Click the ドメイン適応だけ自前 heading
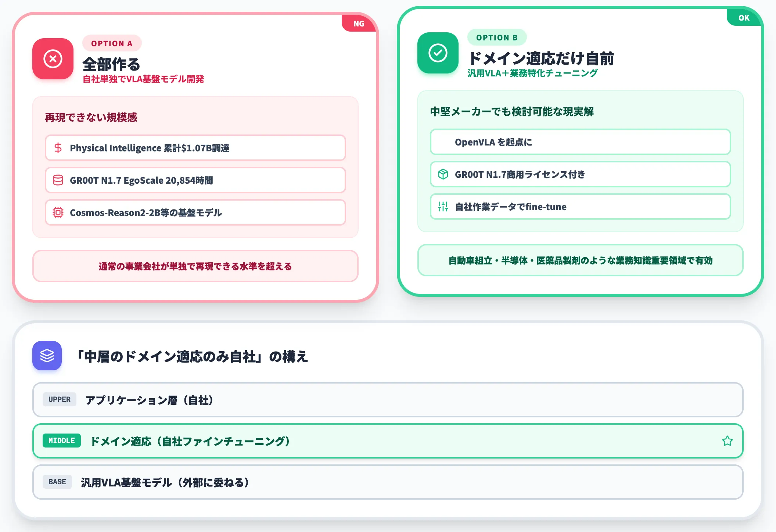776x532 pixels. (541, 58)
